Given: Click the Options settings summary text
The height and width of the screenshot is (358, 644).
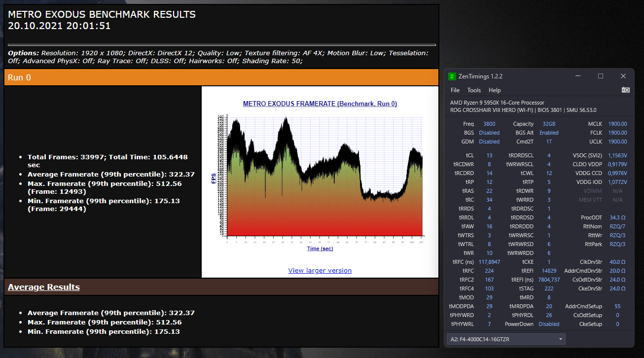Looking at the screenshot, I should pos(218,57).
